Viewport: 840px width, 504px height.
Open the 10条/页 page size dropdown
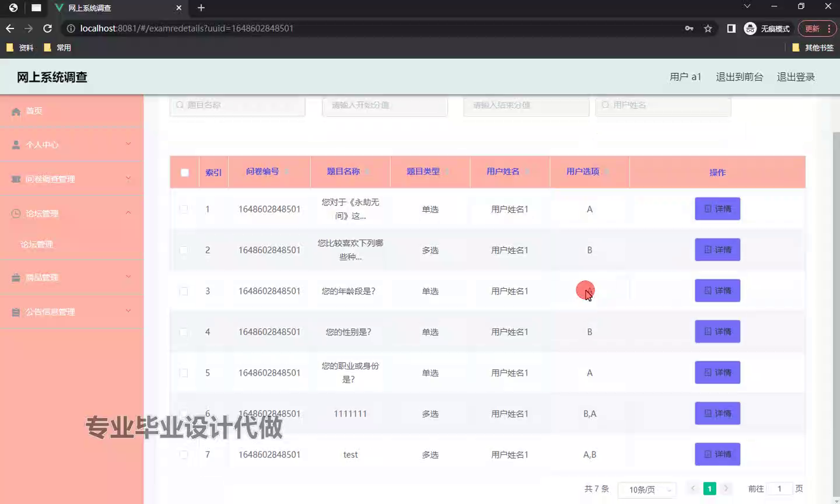coord(647,489)
